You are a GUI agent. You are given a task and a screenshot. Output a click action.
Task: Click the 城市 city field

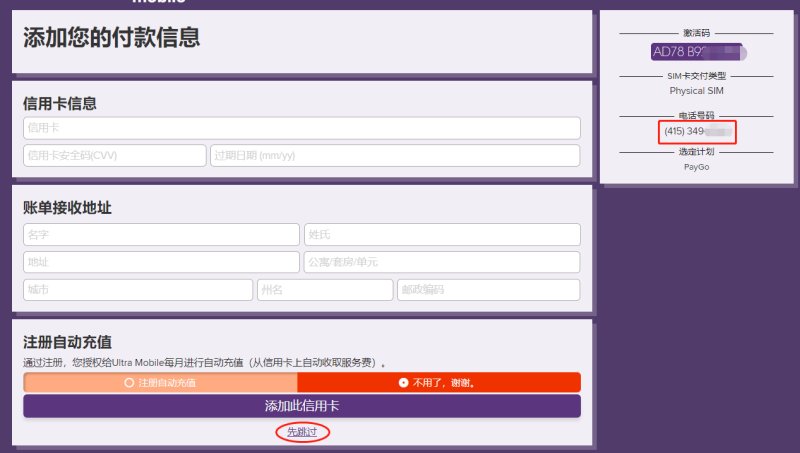(x=138, y=290)
